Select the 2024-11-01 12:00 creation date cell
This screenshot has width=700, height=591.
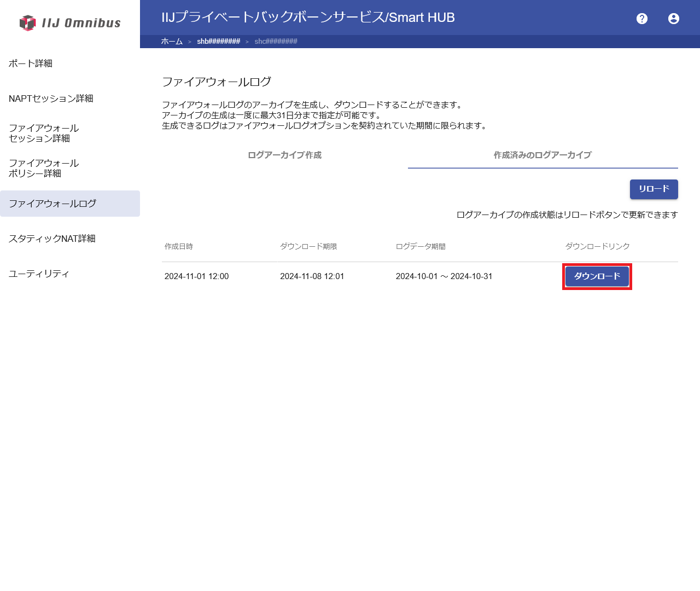pos(196,276)
